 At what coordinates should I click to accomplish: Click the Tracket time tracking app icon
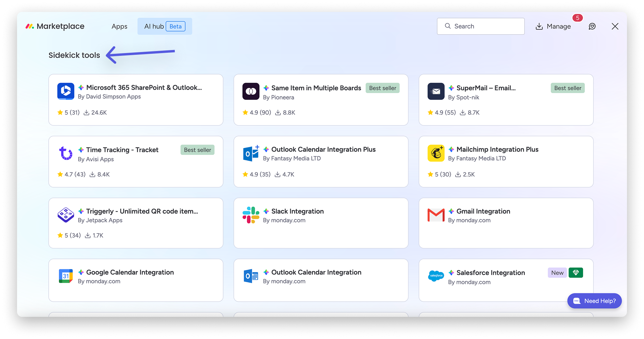pos(66,153)
